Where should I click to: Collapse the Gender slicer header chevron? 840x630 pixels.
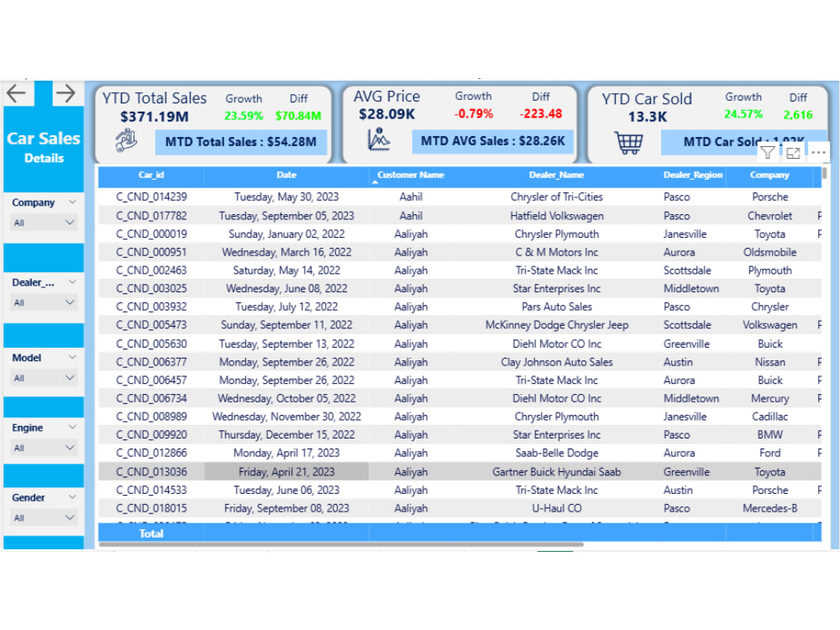click(x=72, y=497)
